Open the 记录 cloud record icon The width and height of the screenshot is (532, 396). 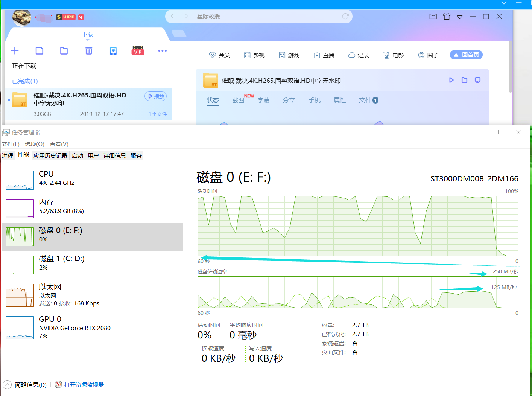coord(359,55)
